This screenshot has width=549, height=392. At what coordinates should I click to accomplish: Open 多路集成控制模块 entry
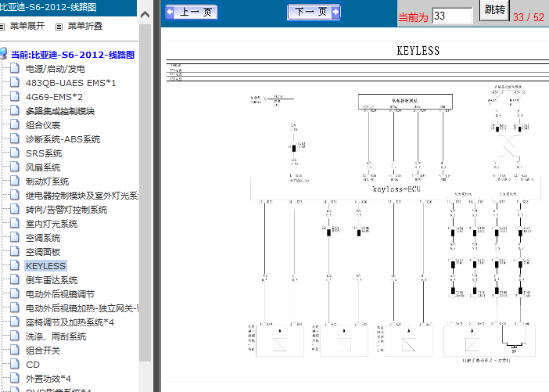tap(60, 111)
